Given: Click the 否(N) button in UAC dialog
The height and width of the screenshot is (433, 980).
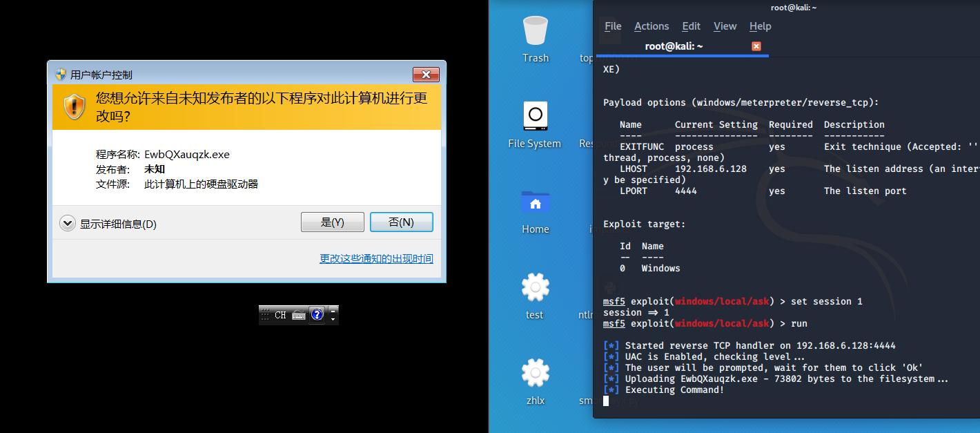Looking at the screenshot, I should (x=402, y=222).
